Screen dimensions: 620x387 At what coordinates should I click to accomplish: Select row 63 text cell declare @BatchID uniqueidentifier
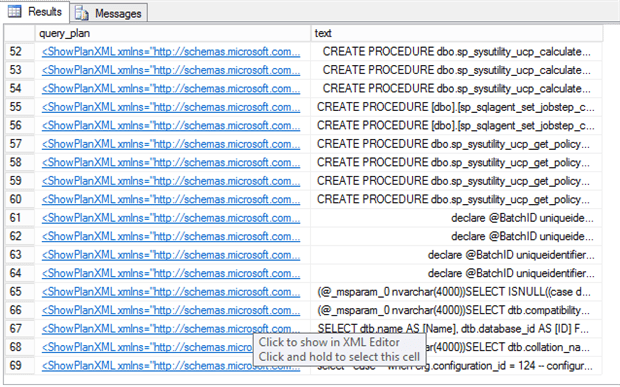point(457,255)
